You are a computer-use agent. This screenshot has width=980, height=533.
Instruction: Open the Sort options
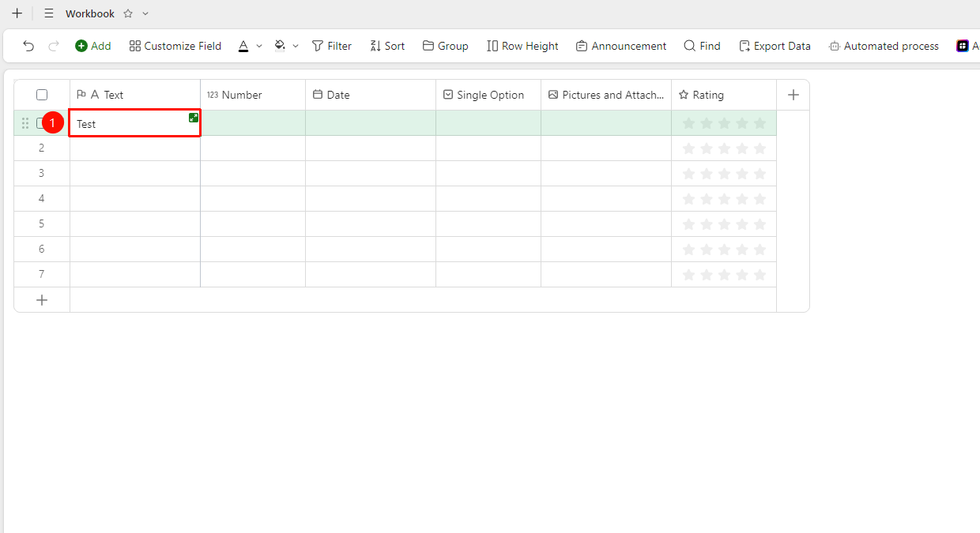387,46
